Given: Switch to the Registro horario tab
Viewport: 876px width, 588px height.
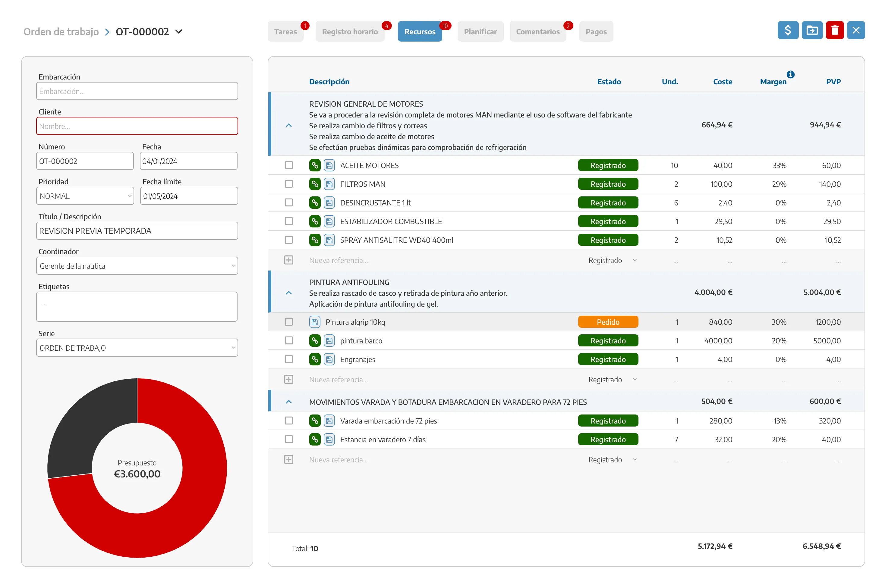Looking at the screenshot, I should pyautogui.click(x=350, y=32).
